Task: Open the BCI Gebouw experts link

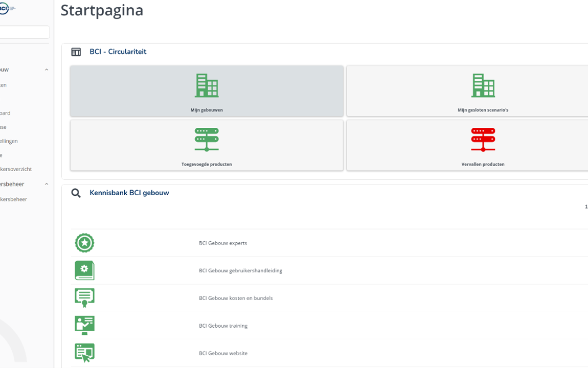Action: pos(223,243)
